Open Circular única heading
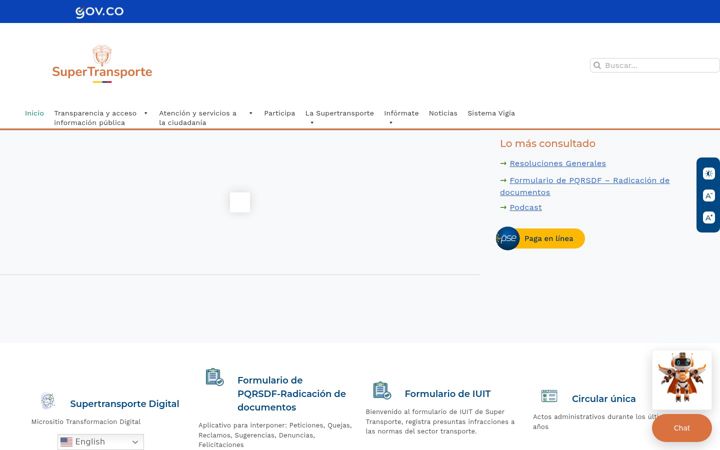This screenshot has height=450, width=720. 603,399
